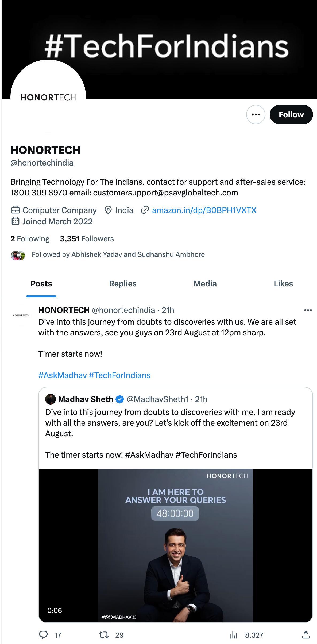The image size is (317, 644).
Task: Click followed-by mutual avatars
Action: tap(18, 255)
